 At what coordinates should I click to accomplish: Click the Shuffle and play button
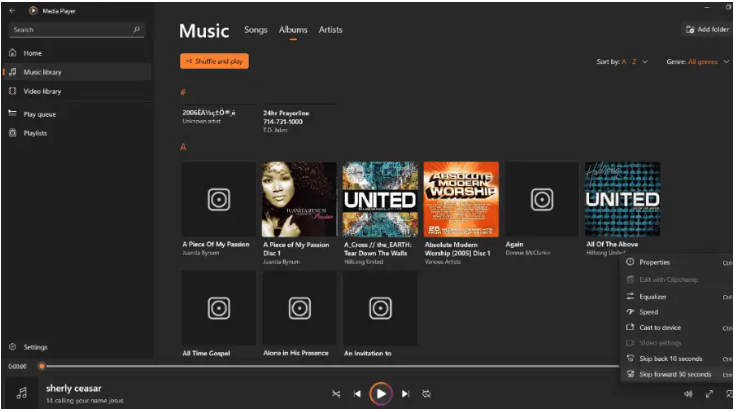click(214, 61)
